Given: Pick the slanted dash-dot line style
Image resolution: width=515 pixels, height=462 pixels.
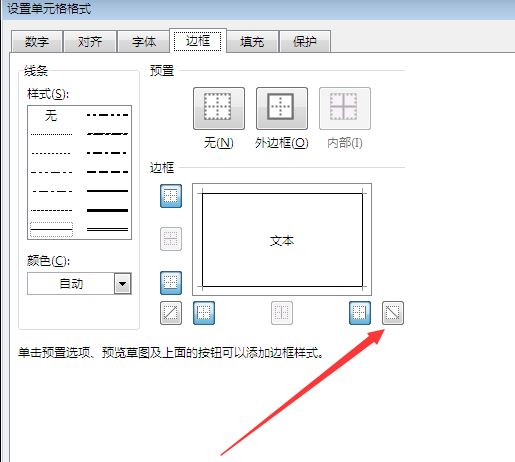Looking at the screenshot, I should 107,134.
